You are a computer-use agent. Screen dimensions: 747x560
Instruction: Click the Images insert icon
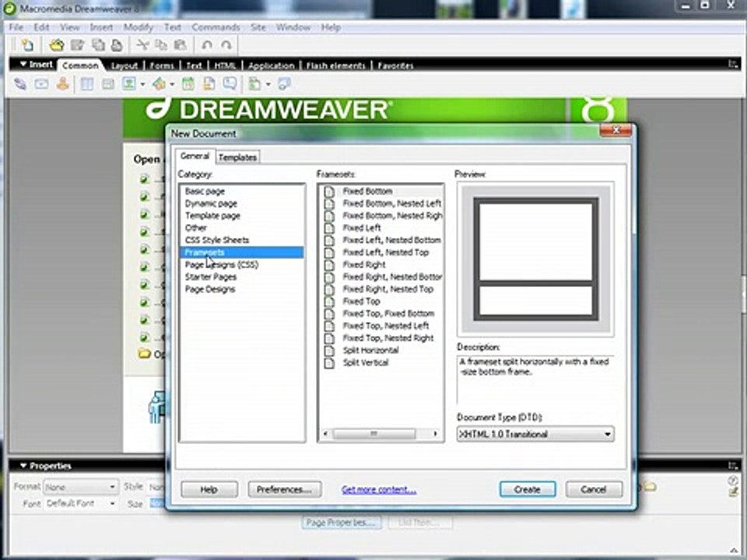129,84
